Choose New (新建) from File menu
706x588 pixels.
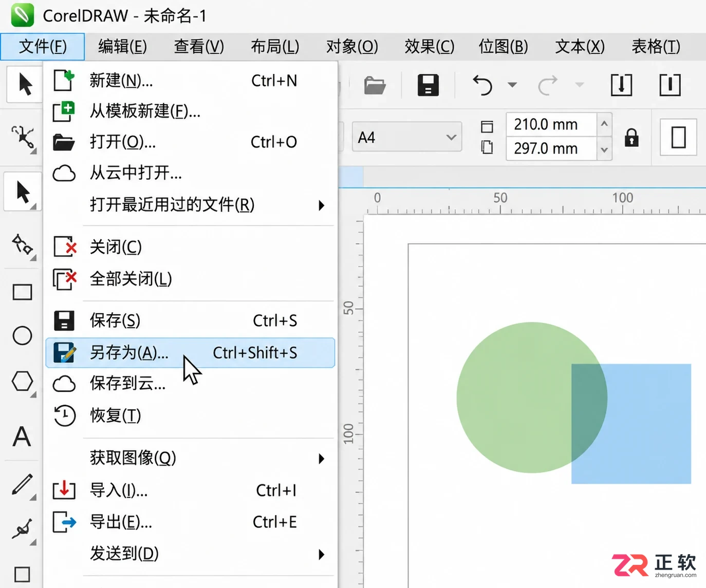190,81
